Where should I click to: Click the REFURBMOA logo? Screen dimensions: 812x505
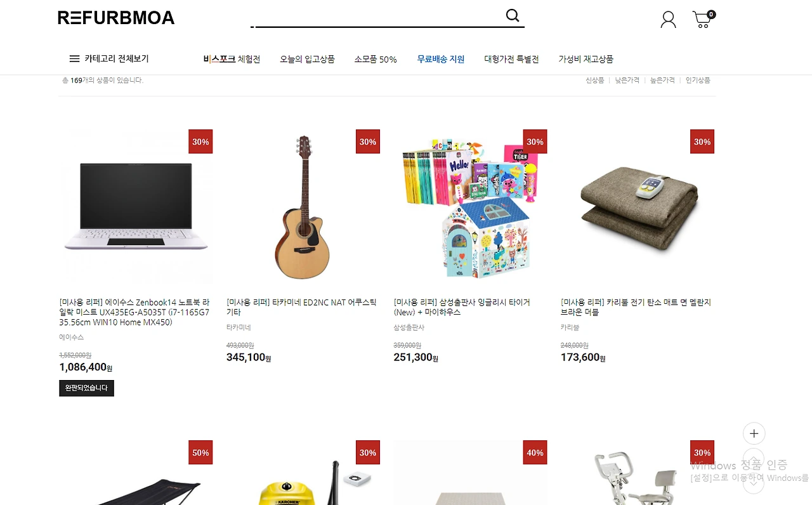116,18
